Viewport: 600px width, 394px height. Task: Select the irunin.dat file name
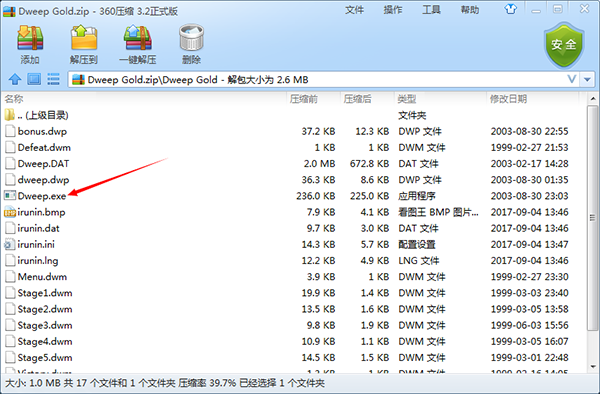coord(38,228)
